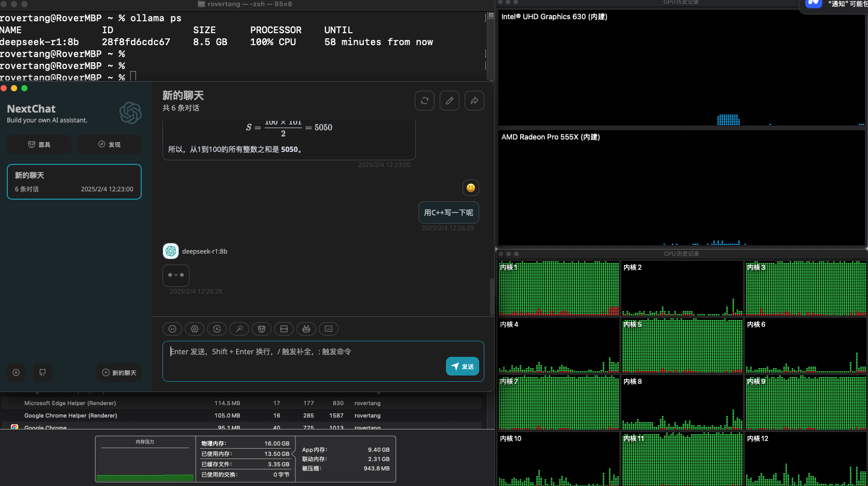
Task: Open keyboard shortcuts via the keyboard icon
Action: coord(328,329)
